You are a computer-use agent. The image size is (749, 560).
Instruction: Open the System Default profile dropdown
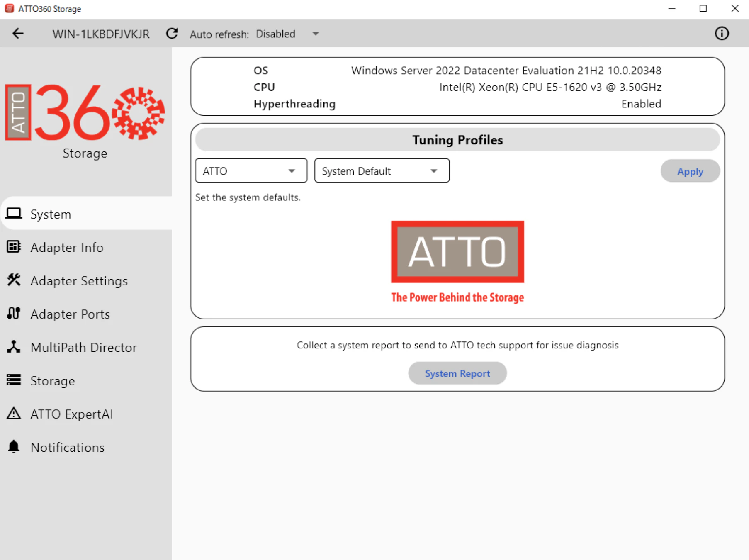click(x=382, y=170)
